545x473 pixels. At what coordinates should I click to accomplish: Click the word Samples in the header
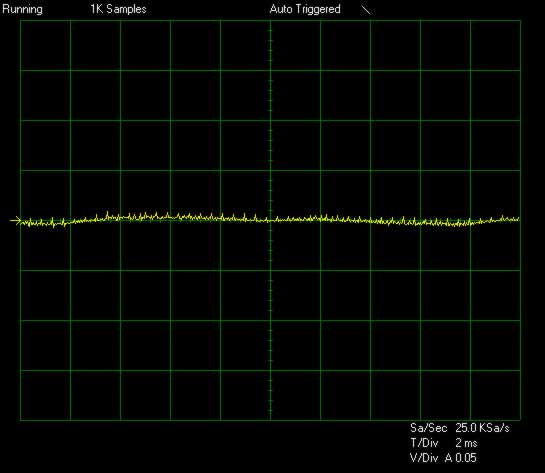click(126, 9)
